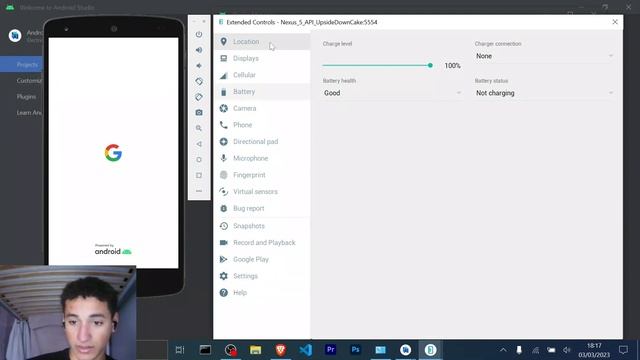
Task: Switch to the emulator taskbar icon
Action: (x=430, y=350)
